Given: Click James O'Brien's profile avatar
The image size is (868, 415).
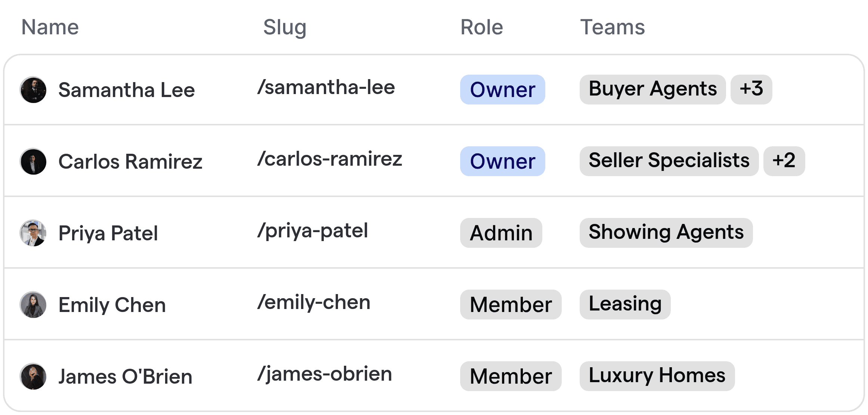Looking at the screenshot, I should [33, 376].
